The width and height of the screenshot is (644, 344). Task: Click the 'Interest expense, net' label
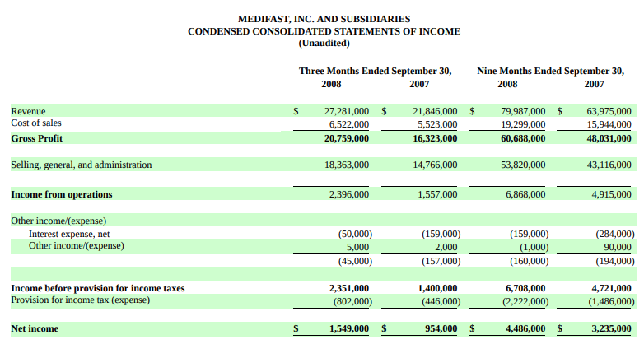coord(69,234)
